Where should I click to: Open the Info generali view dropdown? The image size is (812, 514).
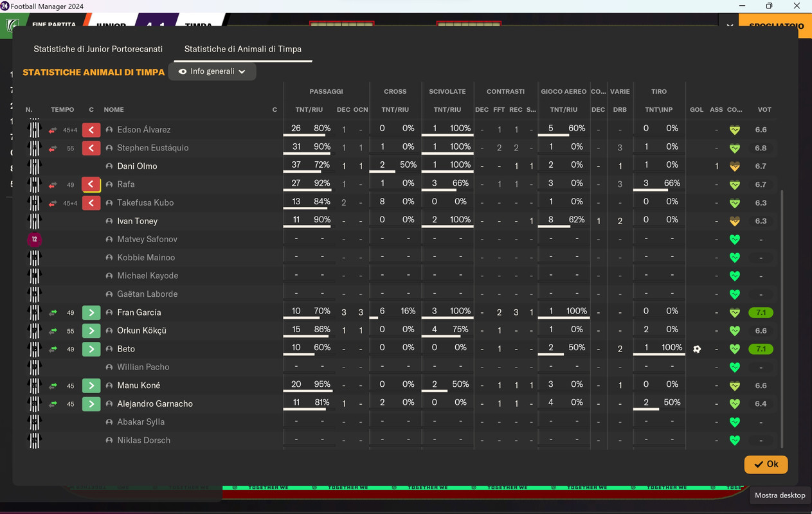point(212,71)
